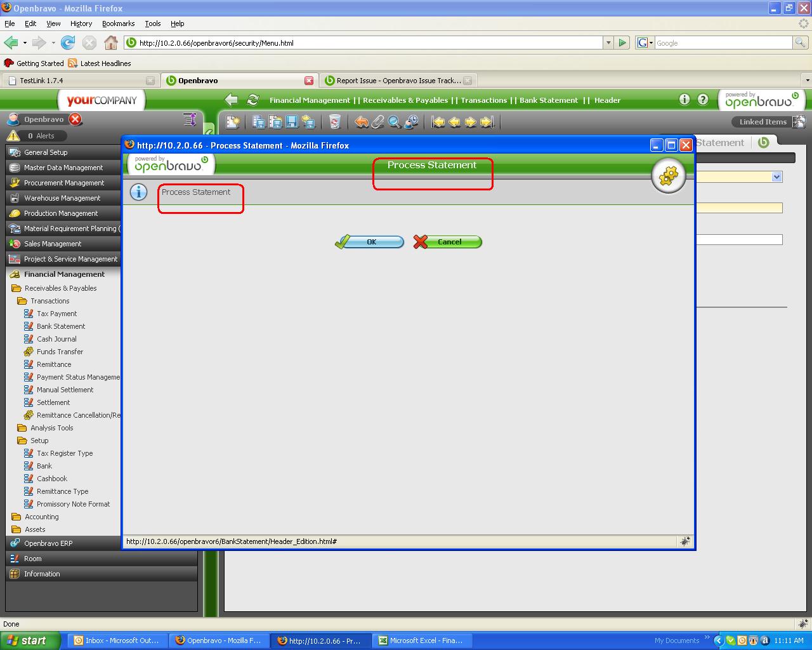Click the Refresh icon in green header
Screen dimensions: 812x650
click(x=252, y=100)
